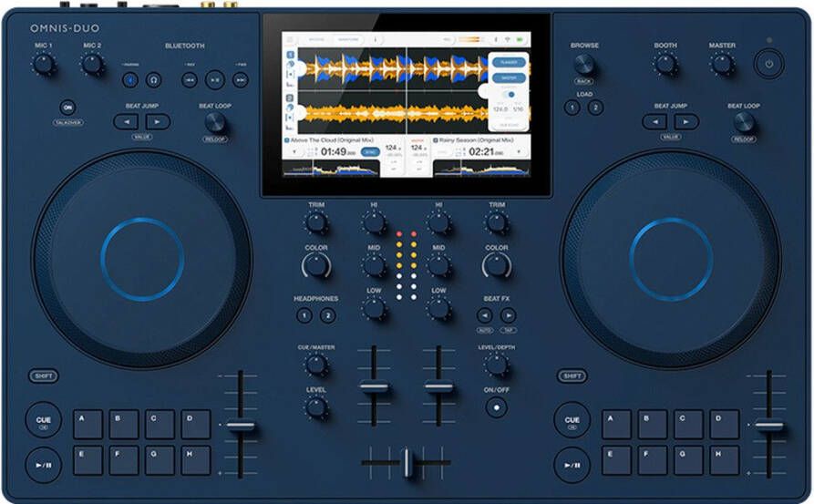Toggle Beat FX ON/OFF button

point(496,407)
